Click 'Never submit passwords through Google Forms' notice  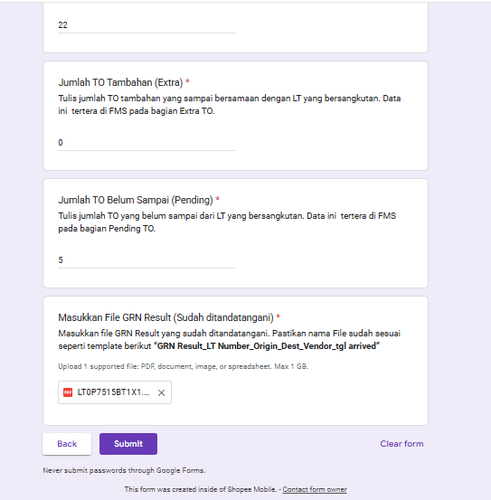[x=124, y=470]
